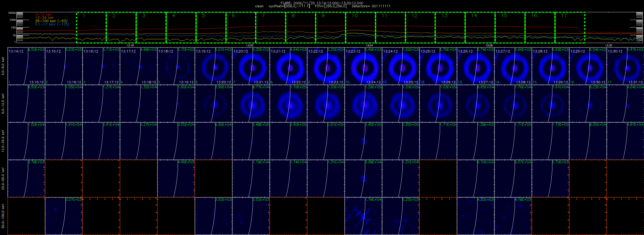This screenshot has width=644, height=235.
Task: Click the "13:32" time axis label
Action: pos(609,45)
